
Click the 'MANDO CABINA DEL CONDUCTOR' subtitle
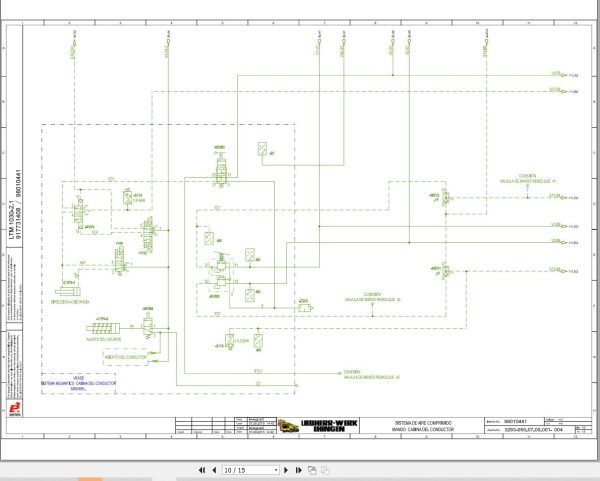tap(423, 430)
